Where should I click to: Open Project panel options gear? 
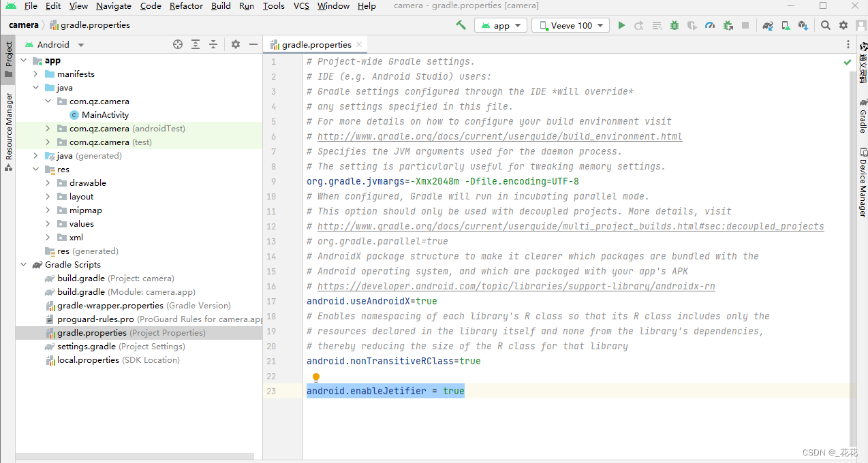[x=236, y=44]
